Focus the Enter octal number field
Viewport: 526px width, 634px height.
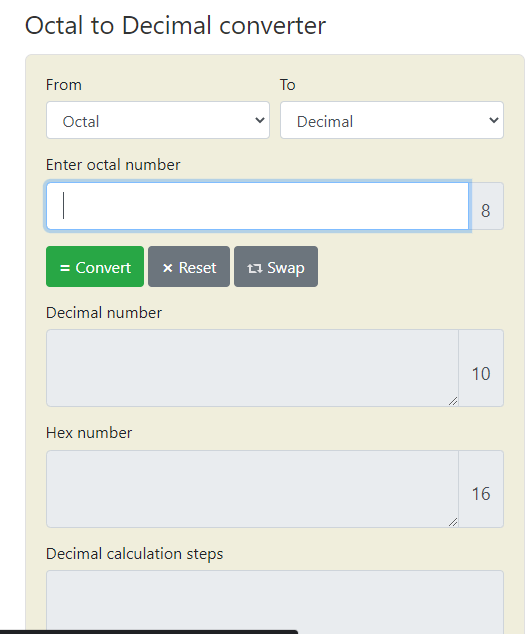(x=258, y=206)
